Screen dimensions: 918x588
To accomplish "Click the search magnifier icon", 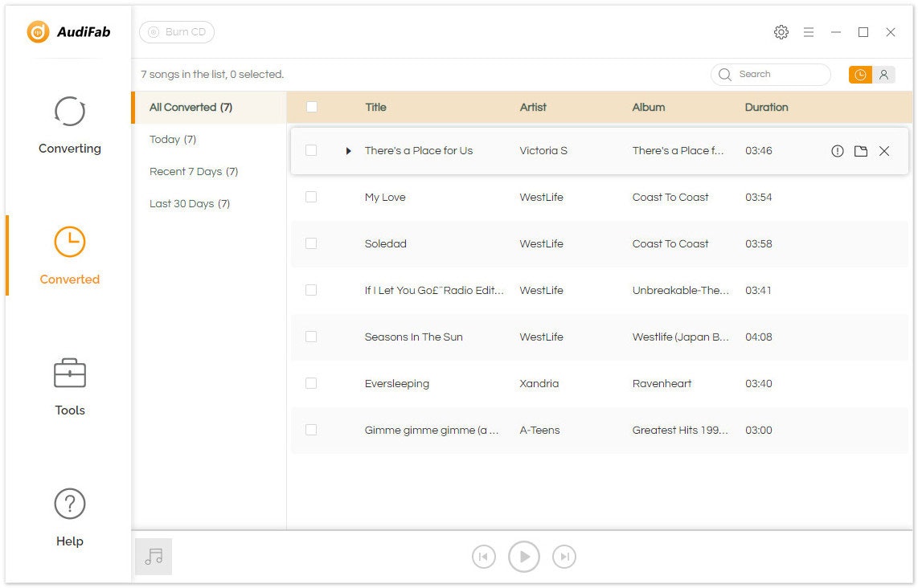I will pos(725,75).
